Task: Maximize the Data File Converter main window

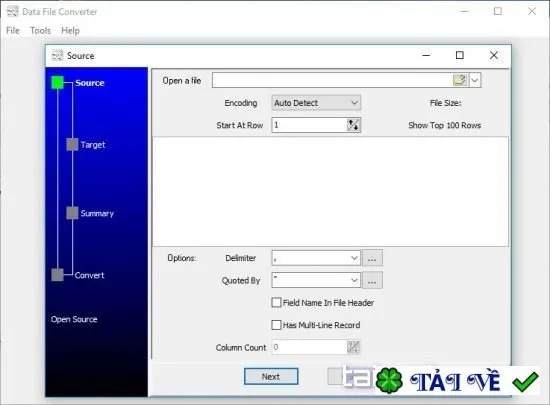Action: tap(498, 11)
